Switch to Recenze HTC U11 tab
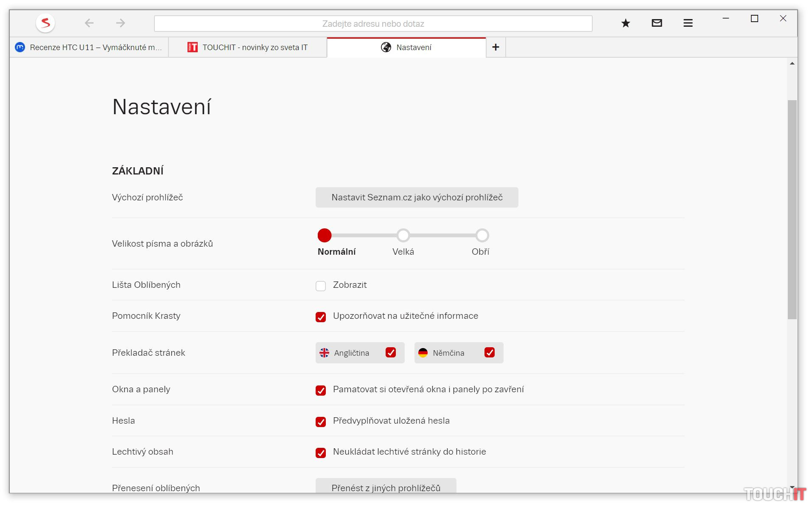This screenshot has width=812, height=506. click(89, 48)
